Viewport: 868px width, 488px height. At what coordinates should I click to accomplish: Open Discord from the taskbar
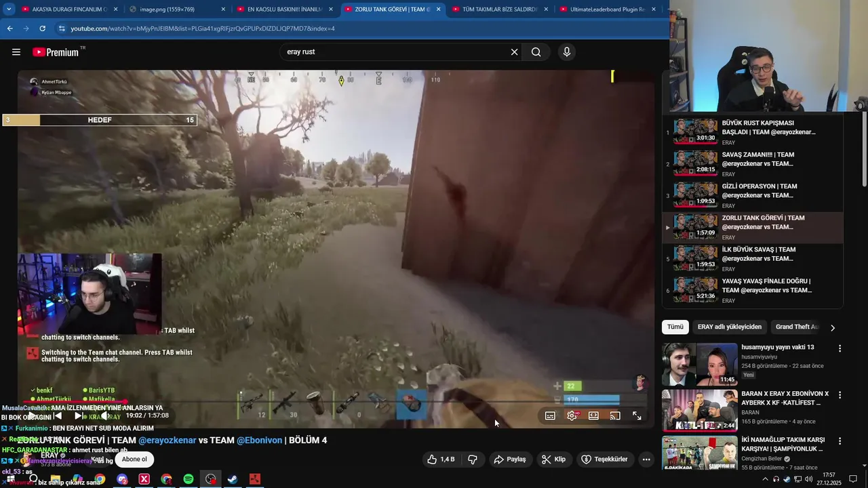tap(122, 479)
